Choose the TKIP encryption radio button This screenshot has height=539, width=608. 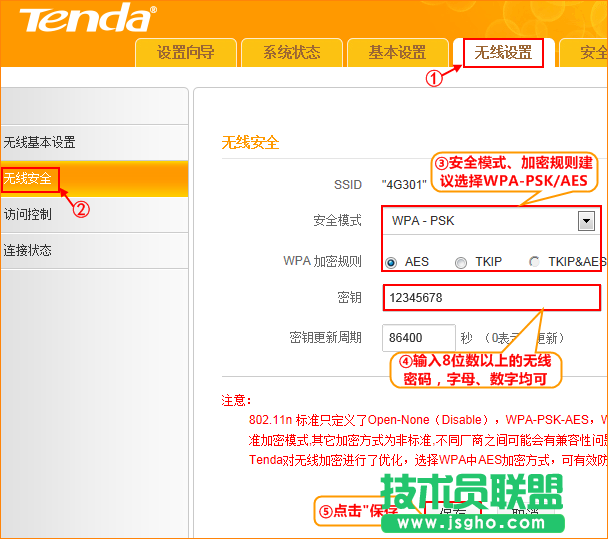pos(461,263)
